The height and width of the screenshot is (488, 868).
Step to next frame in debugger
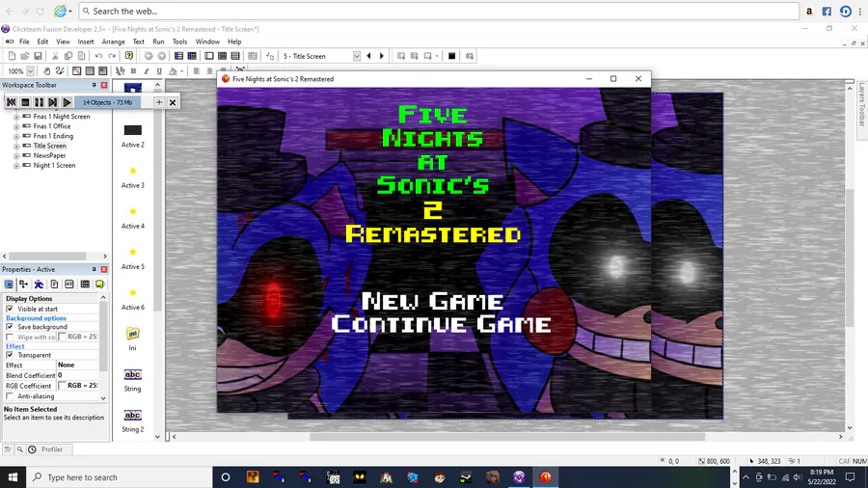click(53, 102)
